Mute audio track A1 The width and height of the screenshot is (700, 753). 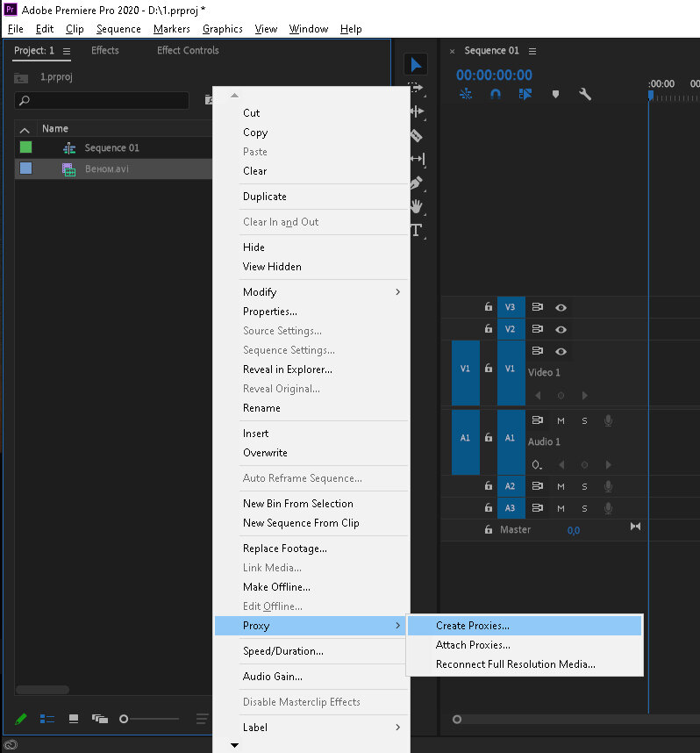click(x=561, y=421)
